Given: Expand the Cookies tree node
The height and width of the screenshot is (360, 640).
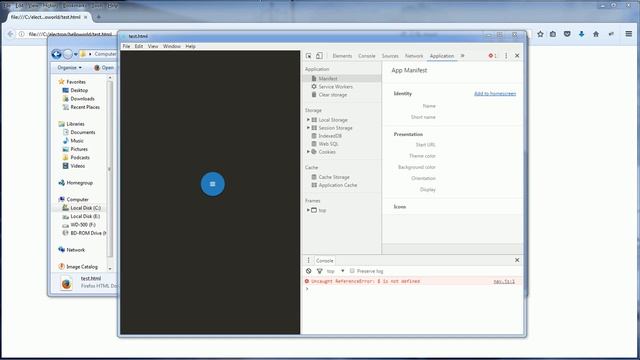Looking at the screenshot, I should (308, 152).
